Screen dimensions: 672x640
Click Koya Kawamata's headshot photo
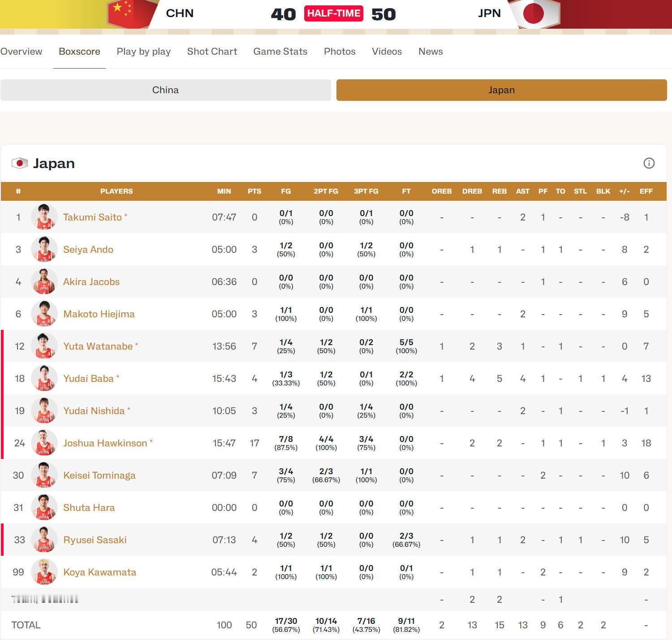coord(44,572)
